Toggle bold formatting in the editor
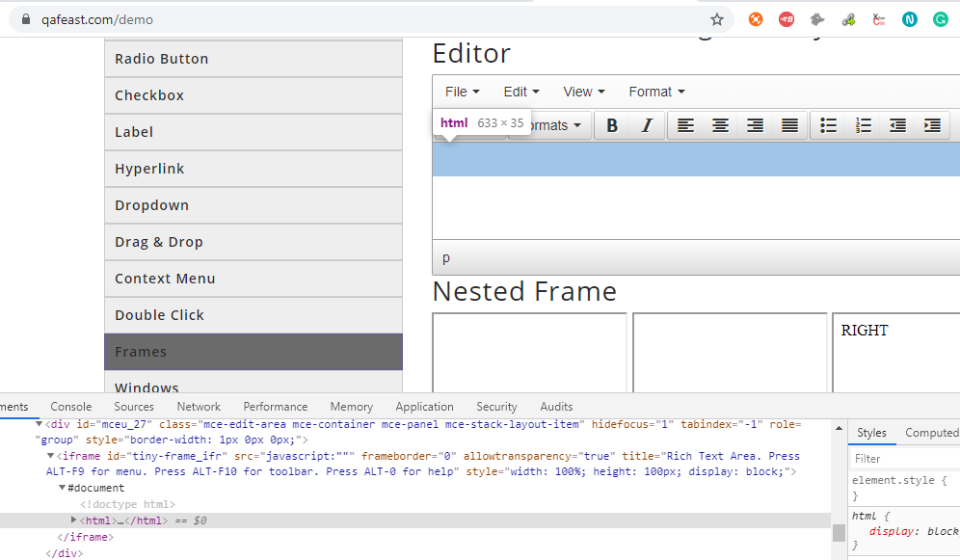Image resolution: width=960 pixels, height=560 pixels. (x=611, y=125)
